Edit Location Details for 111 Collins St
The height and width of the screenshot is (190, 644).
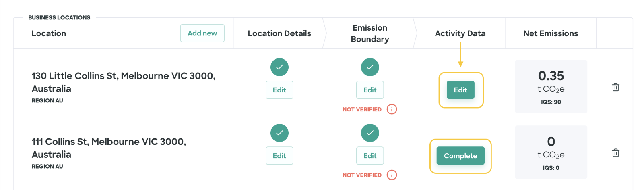(279, 156)
